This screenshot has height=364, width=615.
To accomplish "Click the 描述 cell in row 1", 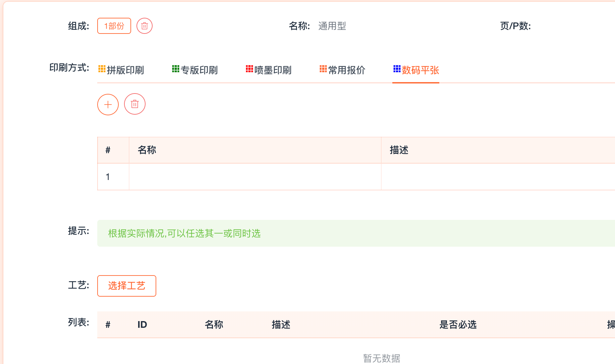I will (496, 177).
